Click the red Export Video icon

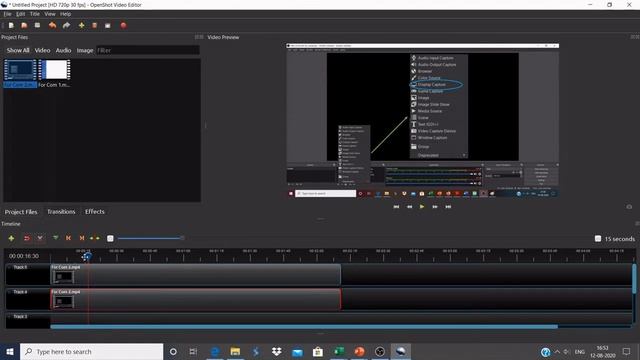pos(123,25)
